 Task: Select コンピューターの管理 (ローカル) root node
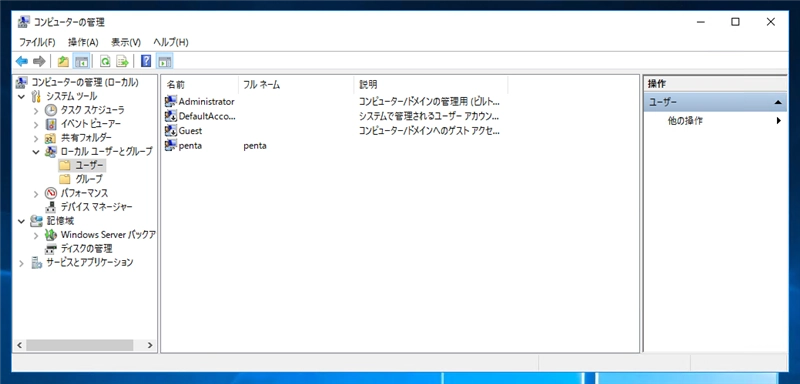(x=85, y=82)
